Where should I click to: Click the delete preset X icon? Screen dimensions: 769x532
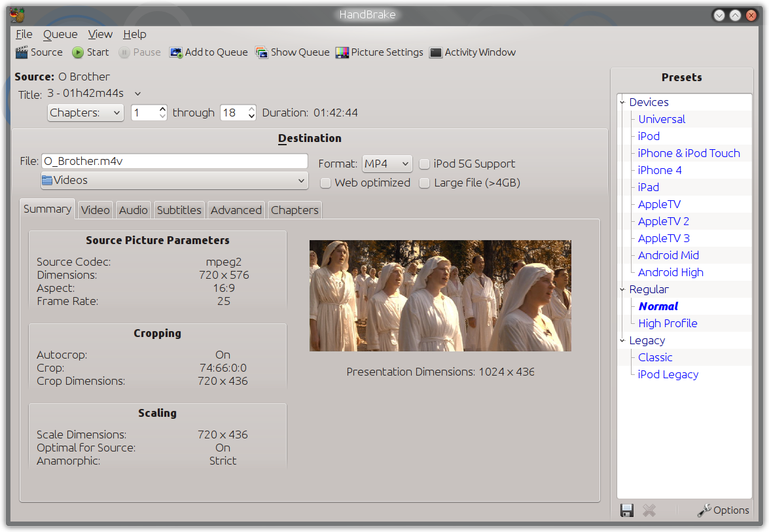[x=649, y=510]
